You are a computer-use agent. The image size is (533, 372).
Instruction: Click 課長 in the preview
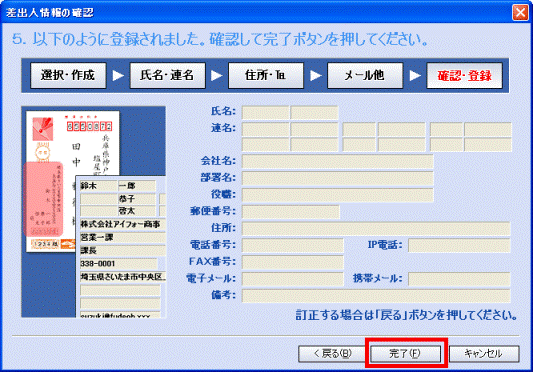(x=123, y=251)
